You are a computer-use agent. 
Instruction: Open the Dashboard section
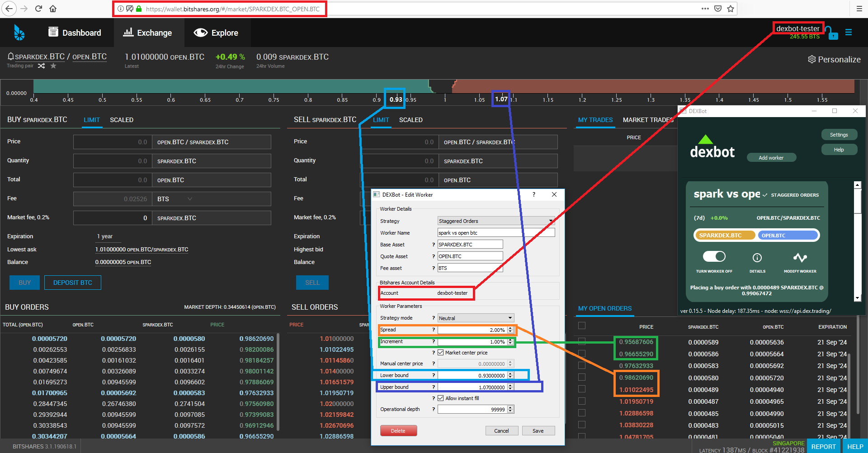(x=75, y=33)
